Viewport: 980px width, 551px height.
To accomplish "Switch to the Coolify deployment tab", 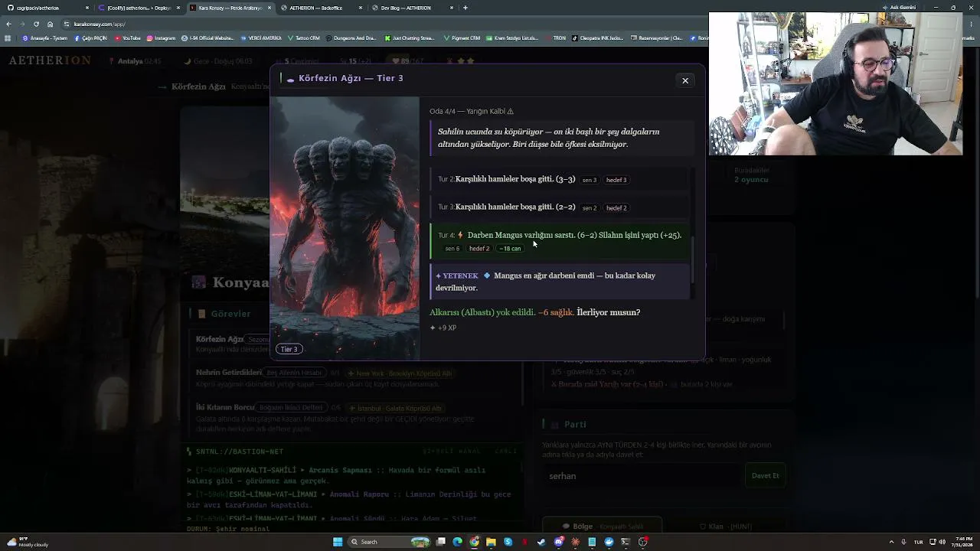I will click(138, 8).
